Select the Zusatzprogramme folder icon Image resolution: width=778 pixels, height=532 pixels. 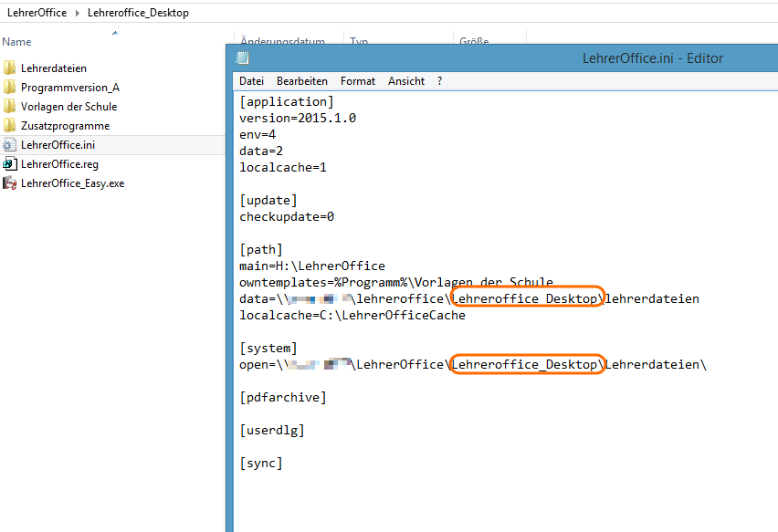coord(10,126)
